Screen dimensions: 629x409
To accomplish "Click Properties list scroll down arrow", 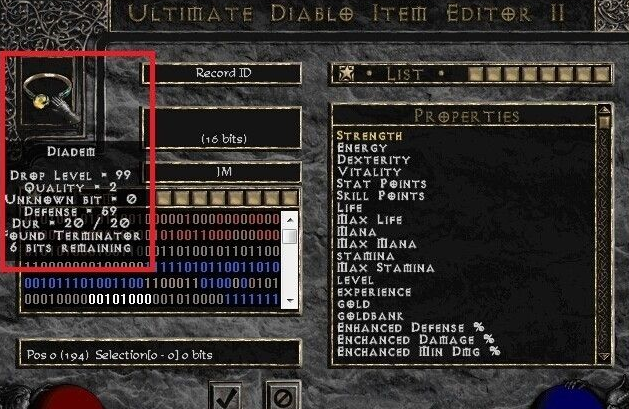I will 604,356.
